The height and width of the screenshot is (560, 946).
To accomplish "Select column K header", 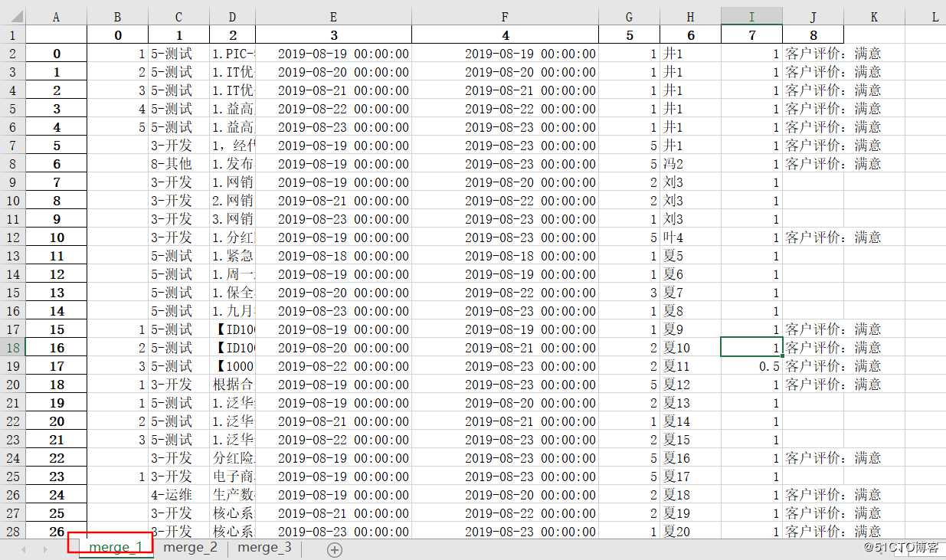I will pyautogui.click(x=874, y=17).
